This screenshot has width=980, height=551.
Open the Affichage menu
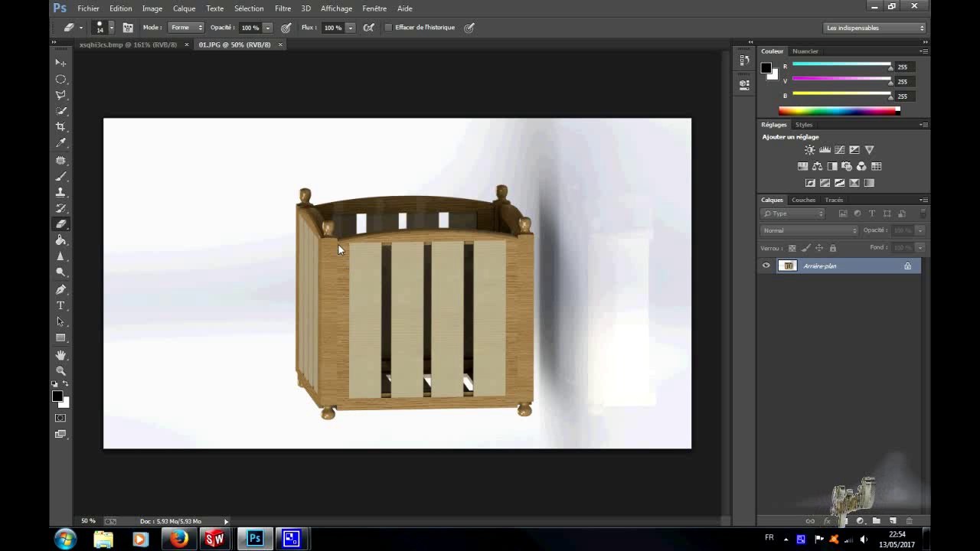click(336, 8)
